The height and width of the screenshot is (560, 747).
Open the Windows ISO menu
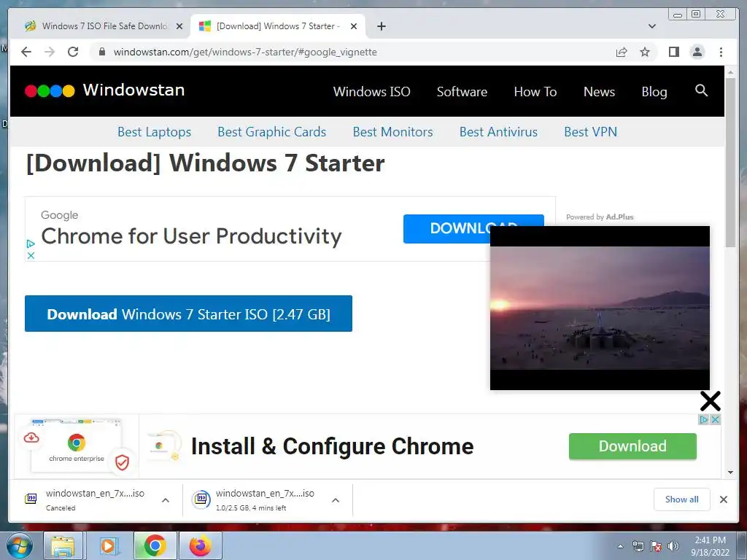[x=371, y=91]
